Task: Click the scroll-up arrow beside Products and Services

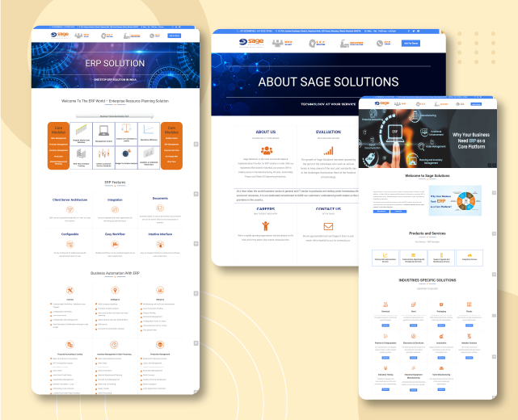Action: (494, 233)
